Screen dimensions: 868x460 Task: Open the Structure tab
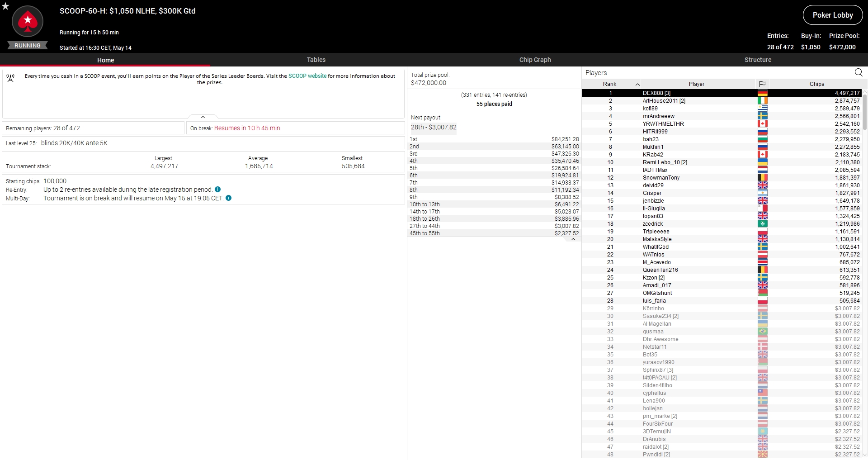click(x=758, y=60)
